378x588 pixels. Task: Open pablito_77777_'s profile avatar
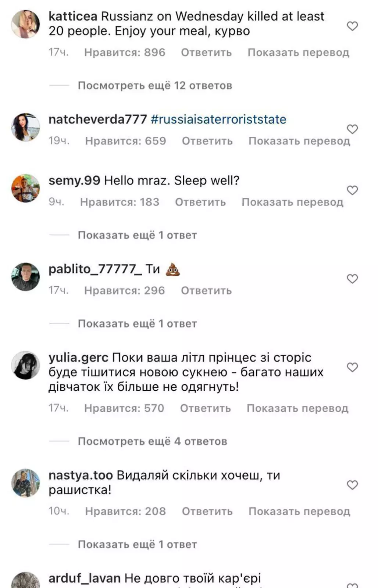click(x=25, y=277)
